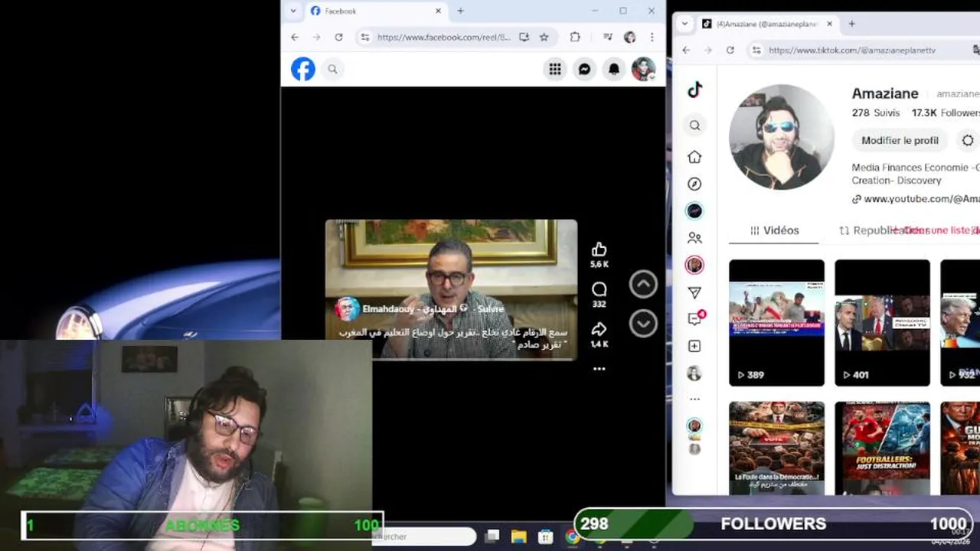Viewport: 980px width, 551px height.
Task: Open TikTok video with 389 views
Action: 776,322
